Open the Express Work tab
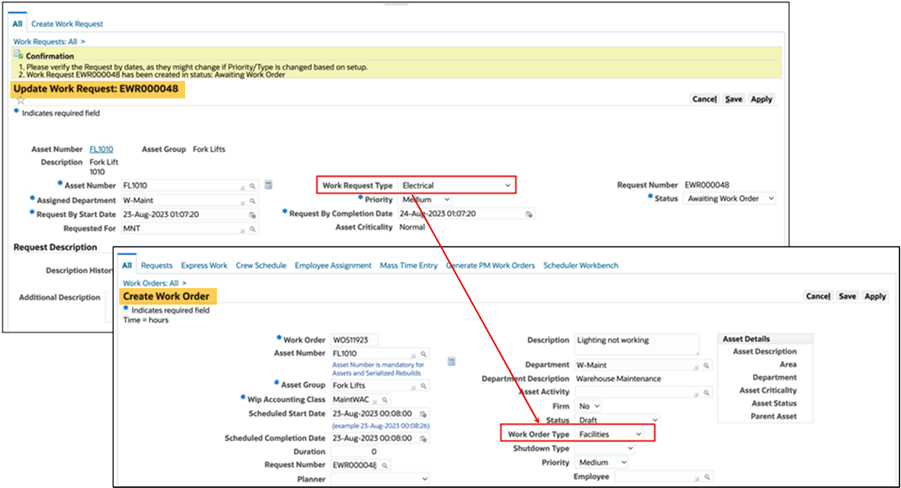This screenshot has width=901, height=488. [204, 266]
